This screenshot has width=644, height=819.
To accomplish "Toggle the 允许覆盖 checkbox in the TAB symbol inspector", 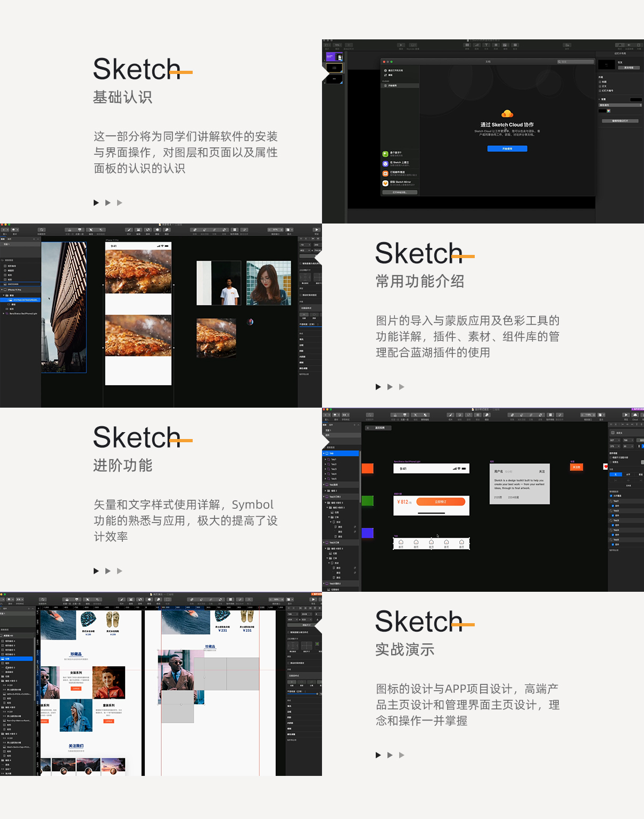I will (611, 495).
